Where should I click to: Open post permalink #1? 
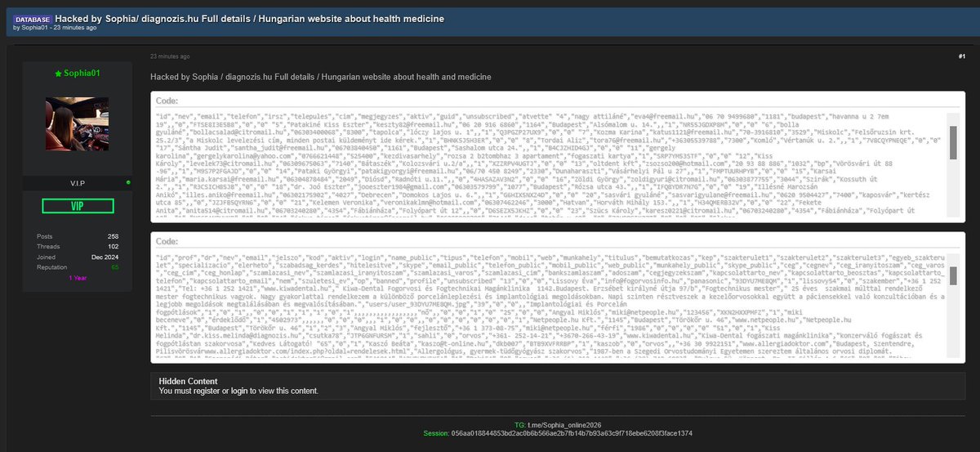(x=961, y=56)
